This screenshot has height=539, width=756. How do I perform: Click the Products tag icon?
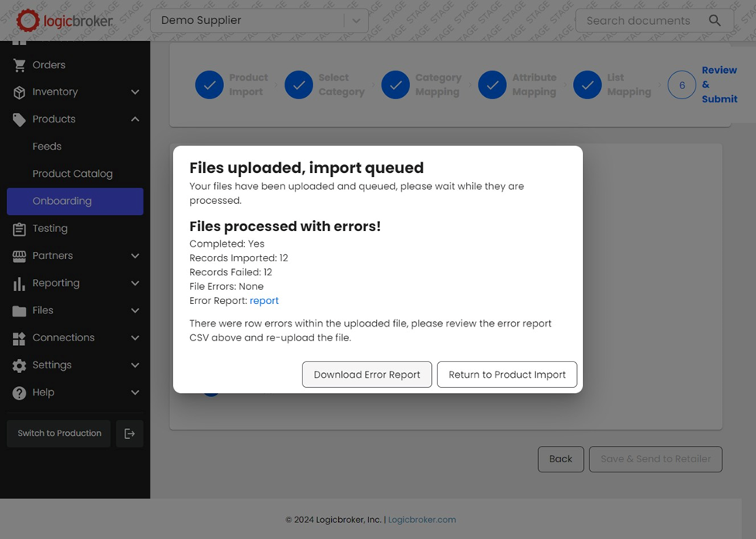pyautogui.click(x=19, y=119)
